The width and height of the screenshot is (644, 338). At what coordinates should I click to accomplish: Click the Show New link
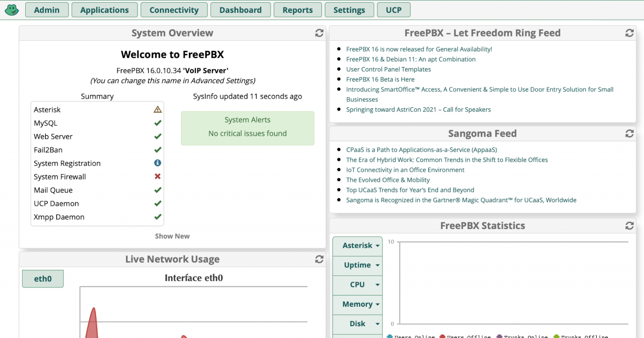coord(172,236)
